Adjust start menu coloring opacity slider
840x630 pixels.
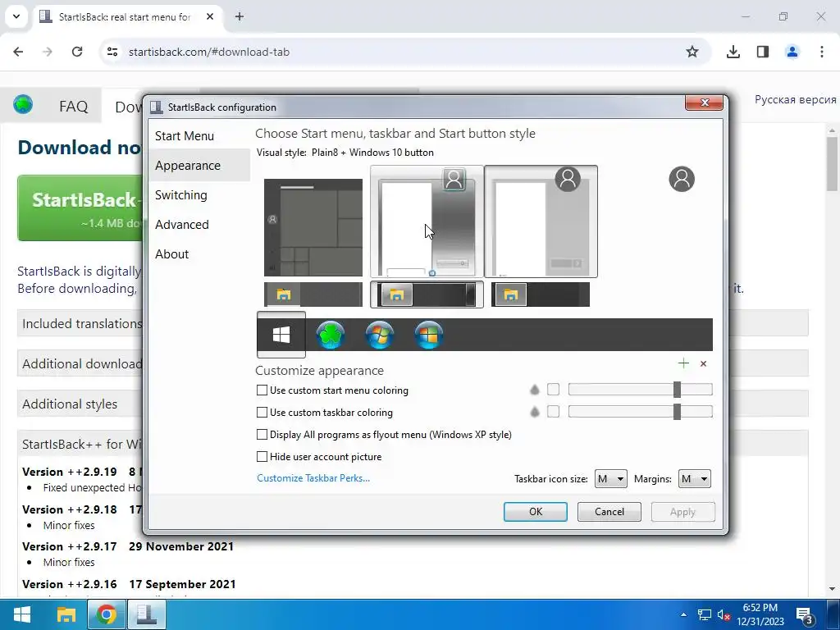coord(640,390)
